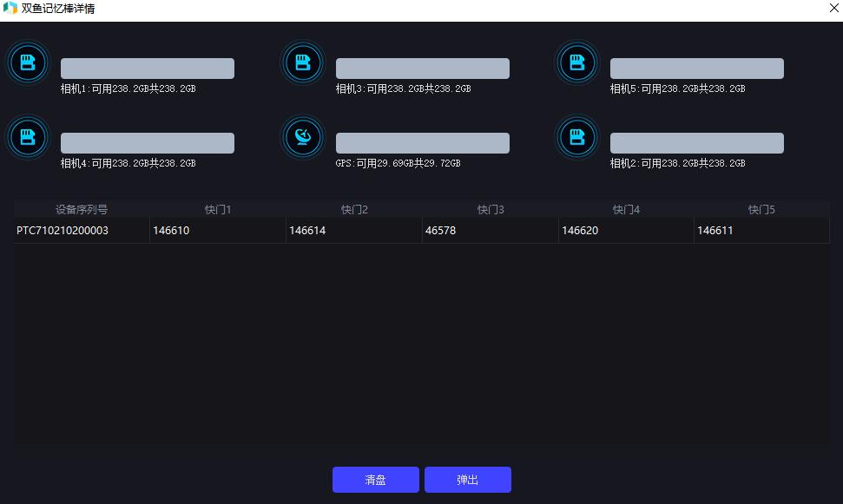The width and height of the screenshot is (843, 504).
Task: Click the 相机3 storage card icon
Action: click(x=303, y=62)
